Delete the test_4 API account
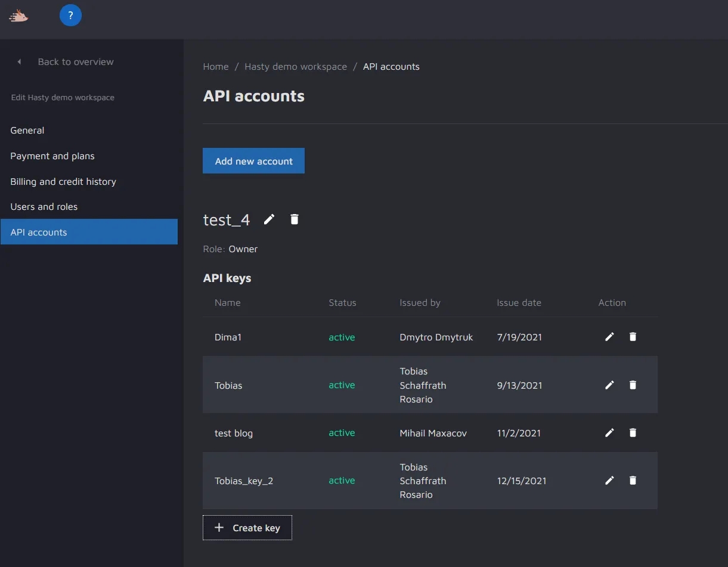Image resolution: width=728 pixels, height=567 pixels. [x=294, y=219]
